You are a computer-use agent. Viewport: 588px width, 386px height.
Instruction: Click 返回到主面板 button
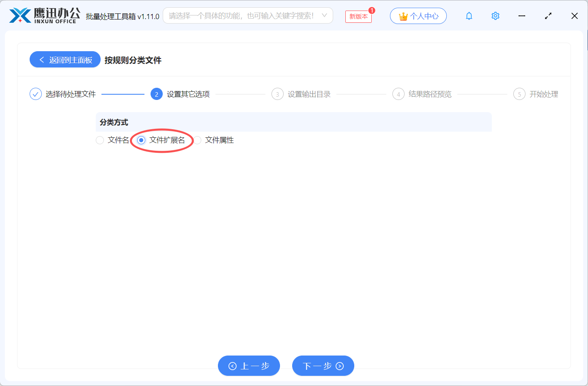tap(65, 59)
